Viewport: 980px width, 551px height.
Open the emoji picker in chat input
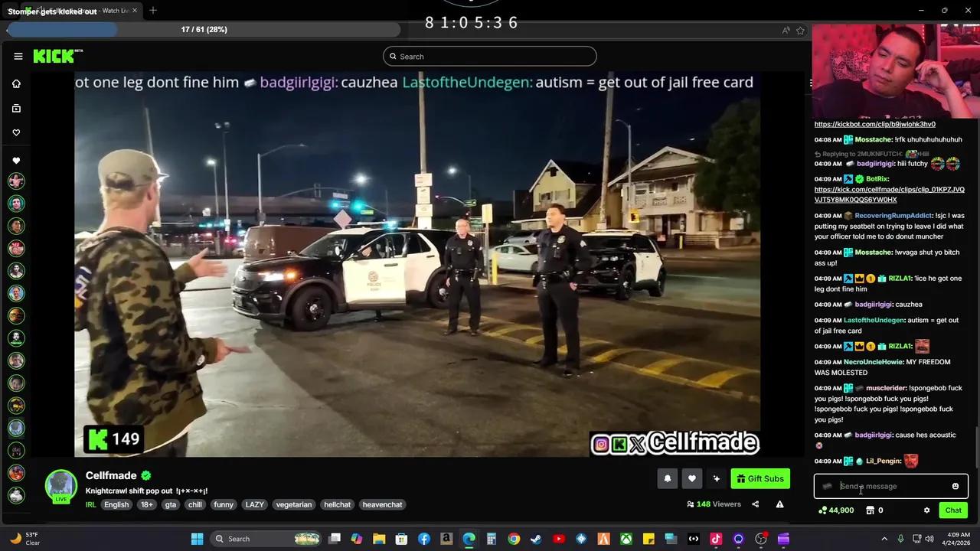955,486
